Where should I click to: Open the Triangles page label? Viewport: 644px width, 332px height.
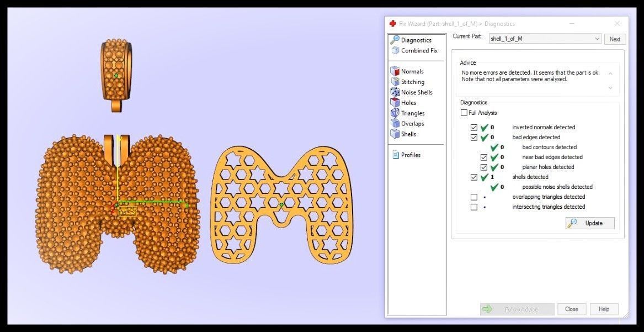coord(413,113)
